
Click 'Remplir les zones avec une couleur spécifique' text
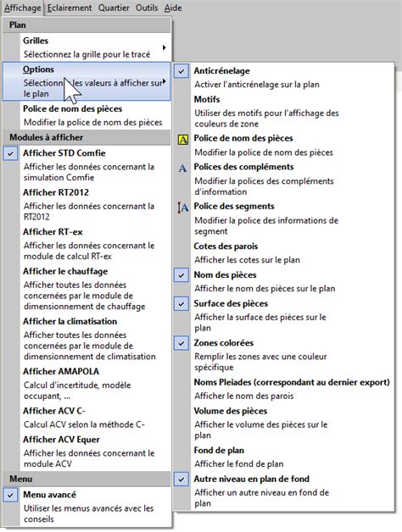click(260, 362)
